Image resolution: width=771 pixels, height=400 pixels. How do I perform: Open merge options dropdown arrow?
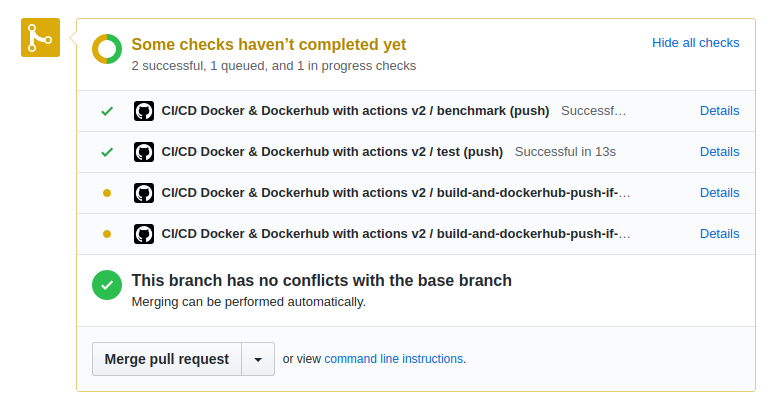[x=258, y=359]
